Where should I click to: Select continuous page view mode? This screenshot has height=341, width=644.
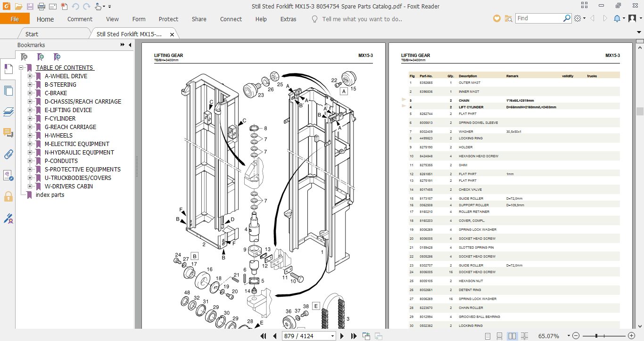500,336
